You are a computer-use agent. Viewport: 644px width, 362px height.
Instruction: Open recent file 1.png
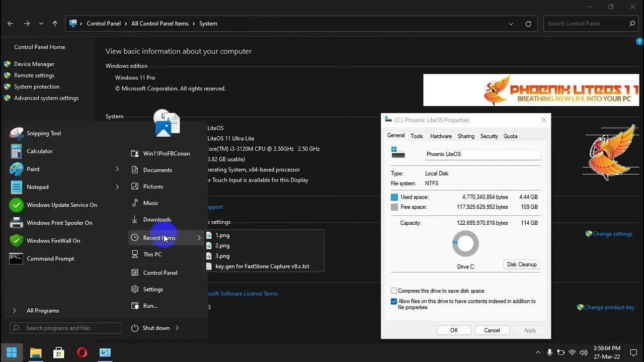click(x=222, y=235)
